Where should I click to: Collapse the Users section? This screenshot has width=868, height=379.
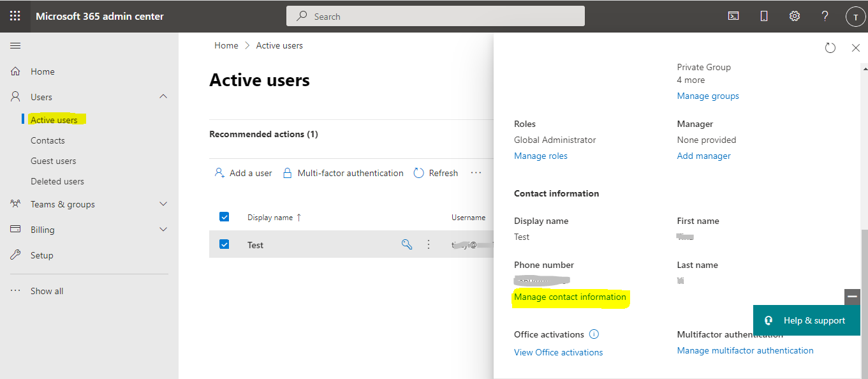(163, 96)
